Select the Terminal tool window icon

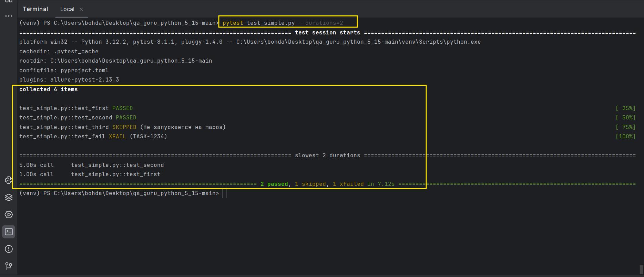click(x=9, y=232)
